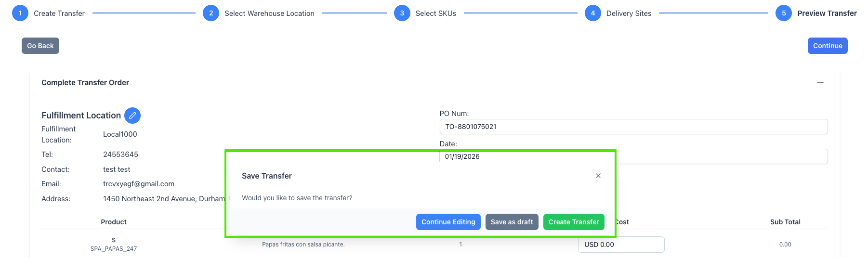Collapse the Complete Transfer Order panel

click(820, 82)
